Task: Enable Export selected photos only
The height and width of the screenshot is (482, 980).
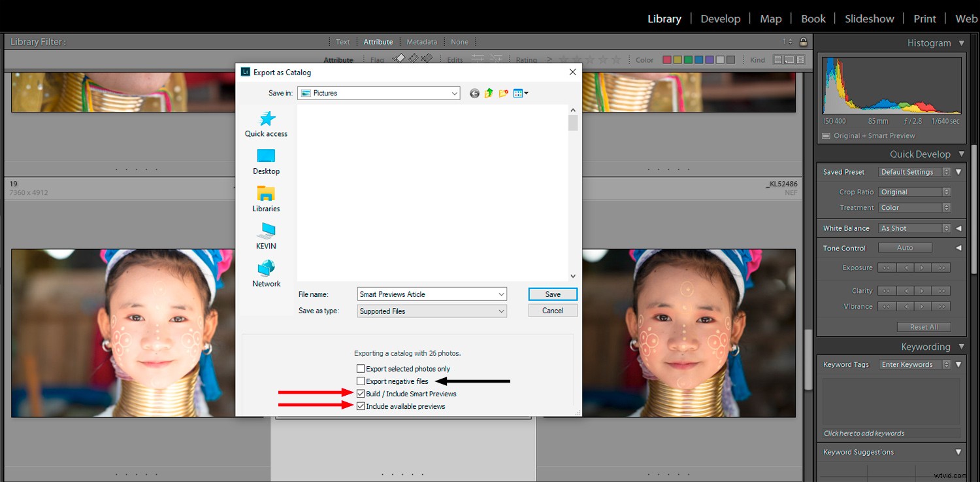Action: point(361,368)
